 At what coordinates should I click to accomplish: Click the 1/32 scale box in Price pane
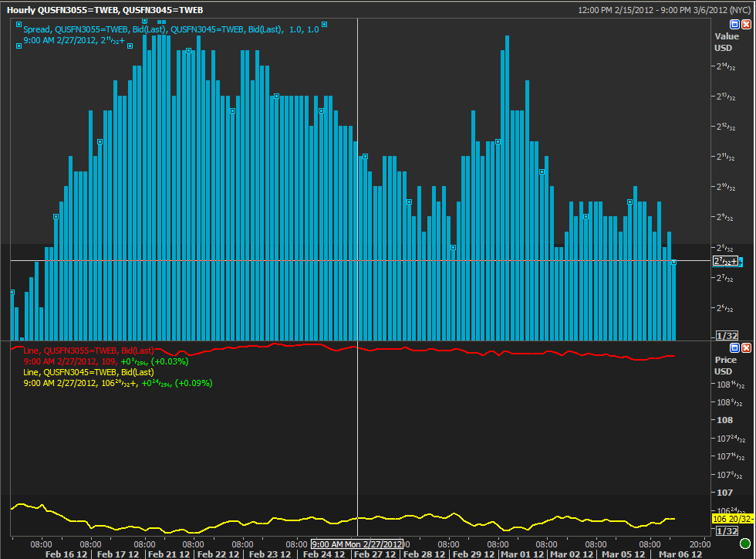click(x=727, y=531)
